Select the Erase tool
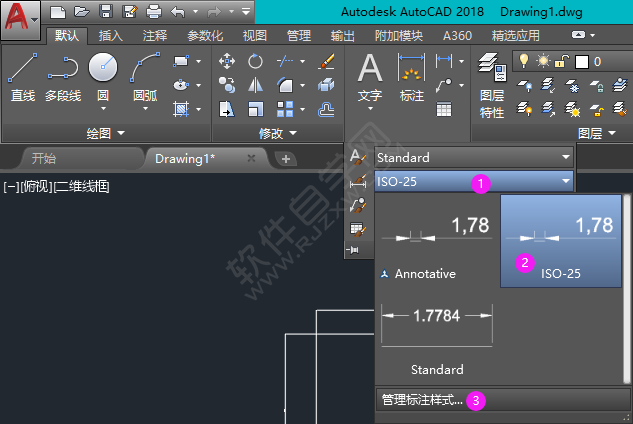The height and width of the screenshot is (424, 633). click(x=326, y=61)
